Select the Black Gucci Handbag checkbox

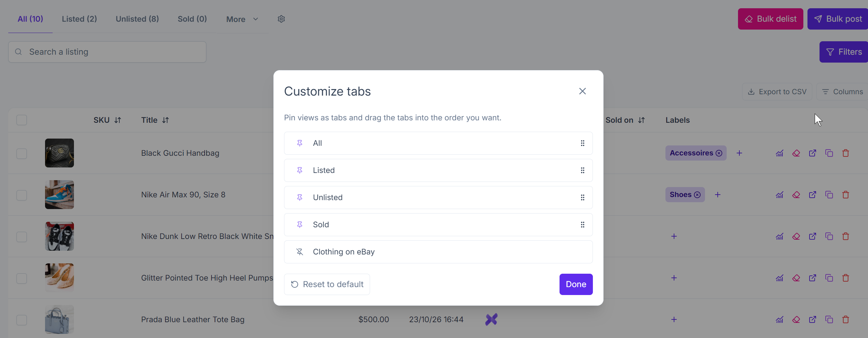tap(22, 153)
